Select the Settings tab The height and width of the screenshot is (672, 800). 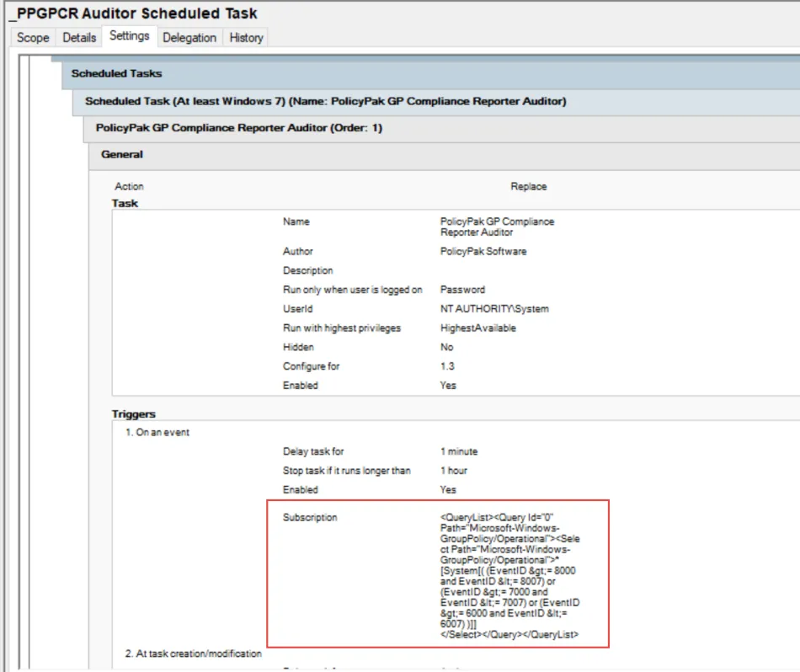pos(129,35)
